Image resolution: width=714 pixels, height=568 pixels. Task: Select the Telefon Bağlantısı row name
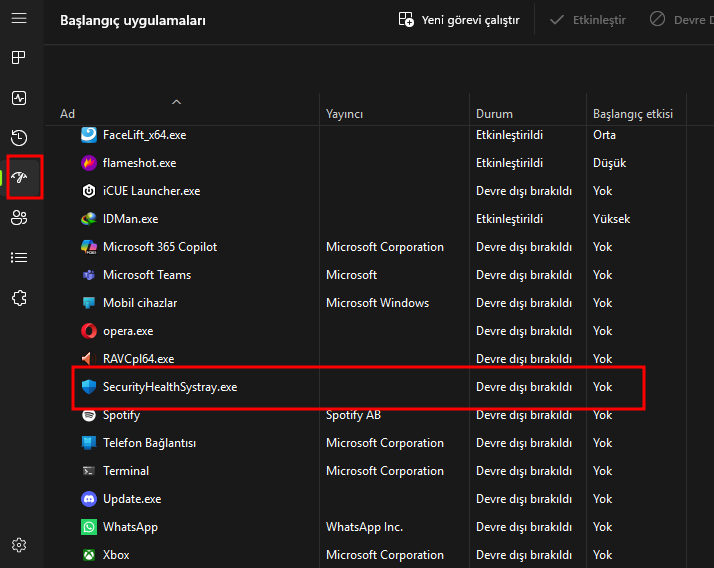click(149, 443)
